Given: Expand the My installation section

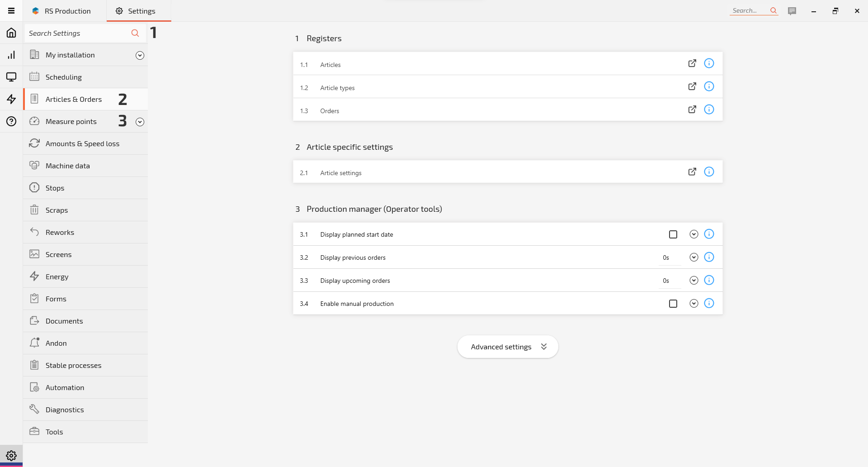Looking at the screenshot, I should [x=140, y=55].
